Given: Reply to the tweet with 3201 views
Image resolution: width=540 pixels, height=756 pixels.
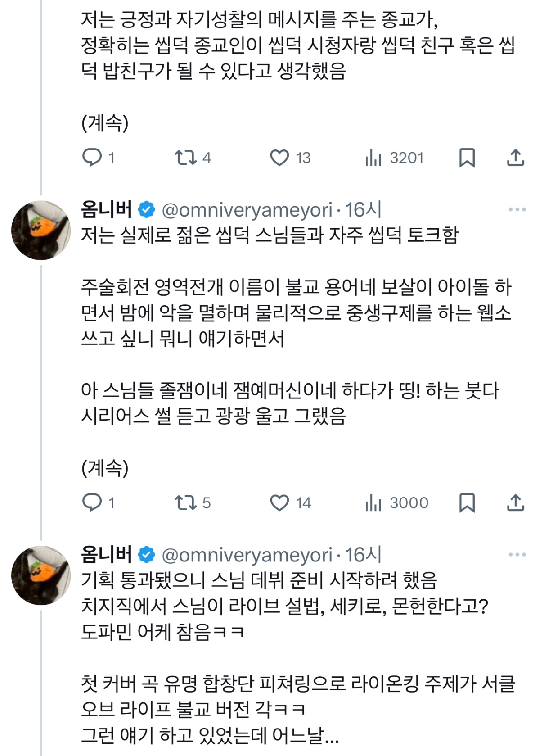Looking at the screenshot, I should pos(92,158).
